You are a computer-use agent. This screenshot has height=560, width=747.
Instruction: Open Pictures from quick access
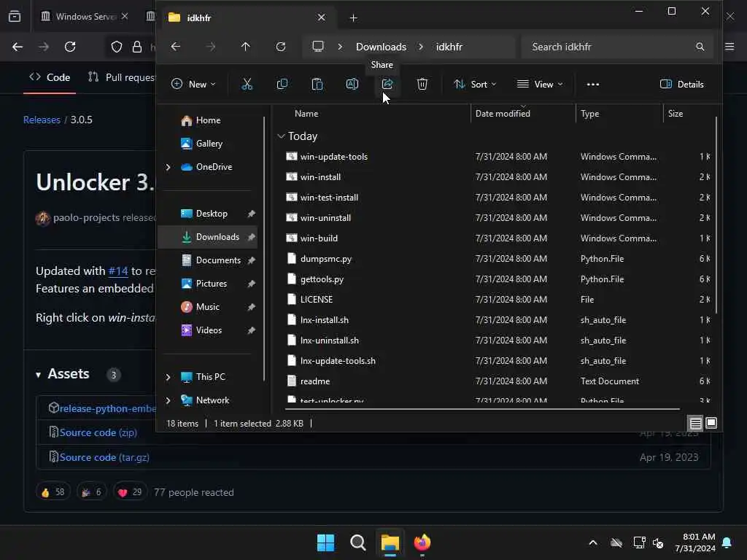[208, 284]
